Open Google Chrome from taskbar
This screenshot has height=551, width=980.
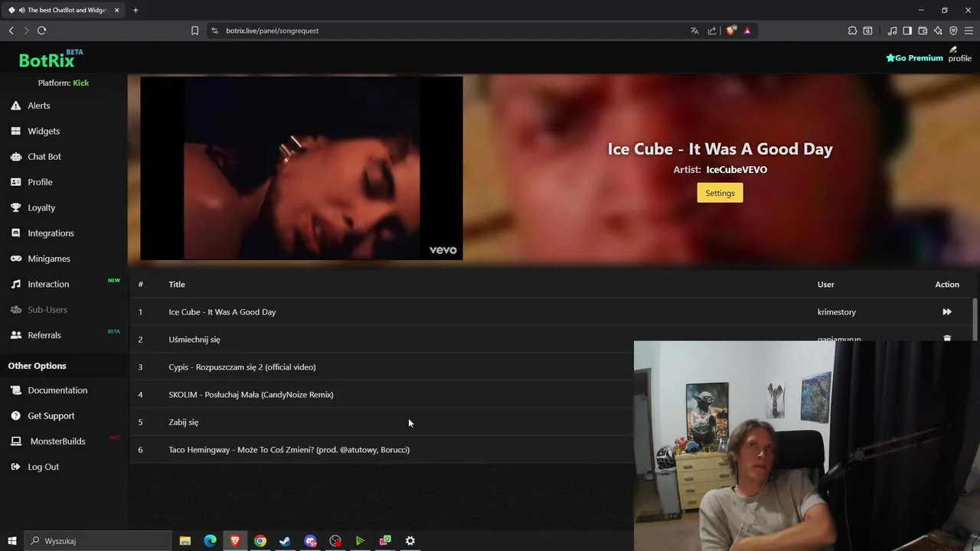(260, 541)
